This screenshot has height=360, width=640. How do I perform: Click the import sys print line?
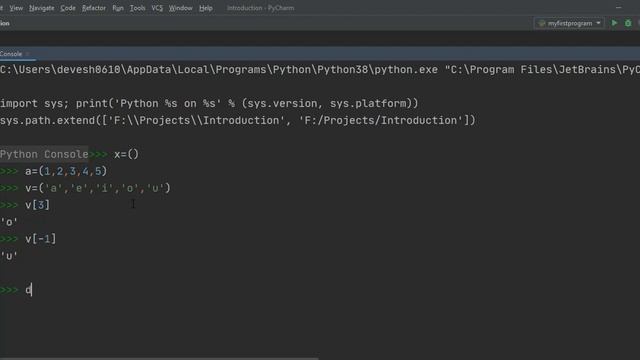coord(209,103)
